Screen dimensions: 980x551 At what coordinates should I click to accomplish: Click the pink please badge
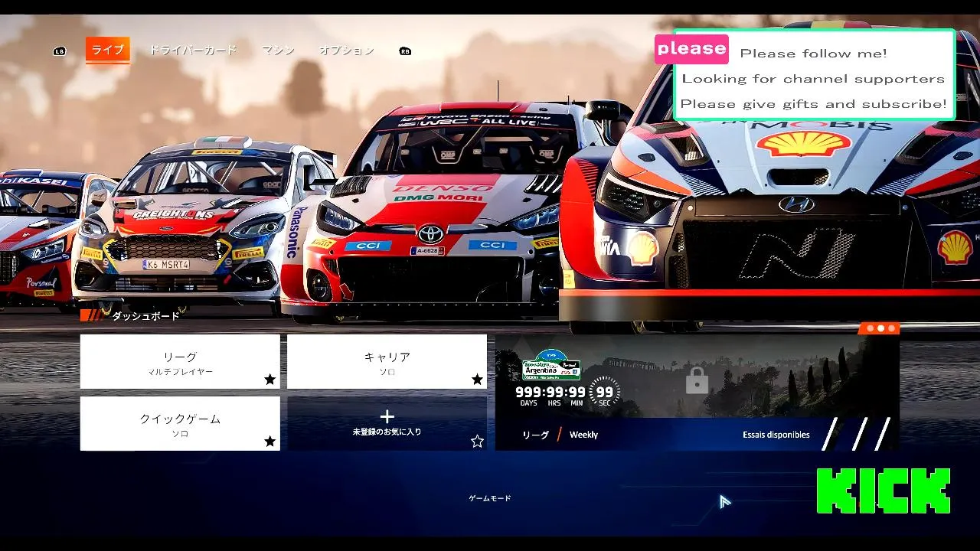pyautogui.click(x=691, y=48)
